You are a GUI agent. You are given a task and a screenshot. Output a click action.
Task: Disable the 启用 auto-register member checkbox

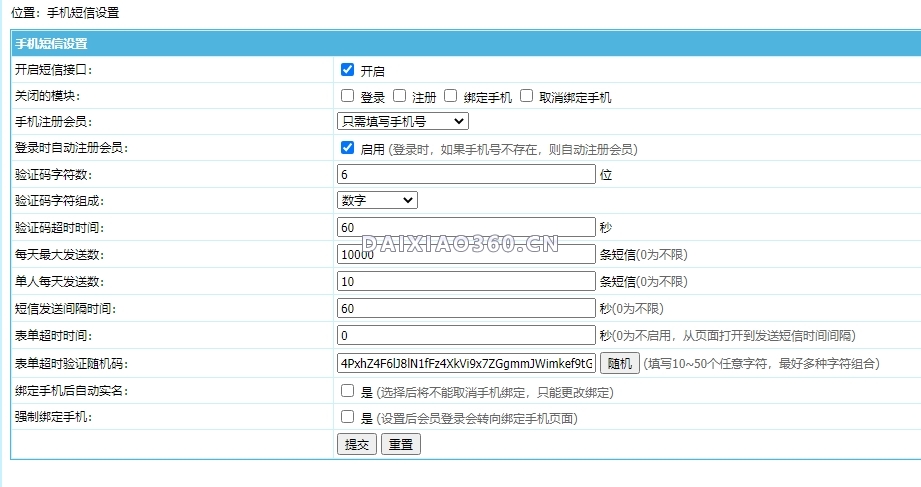click(347, 148)
